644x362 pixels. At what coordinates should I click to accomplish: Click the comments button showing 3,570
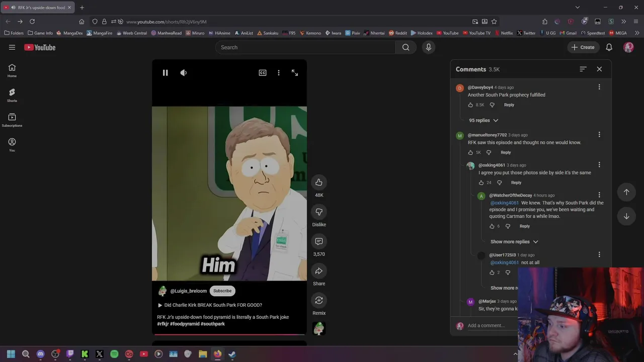point(319,241)
